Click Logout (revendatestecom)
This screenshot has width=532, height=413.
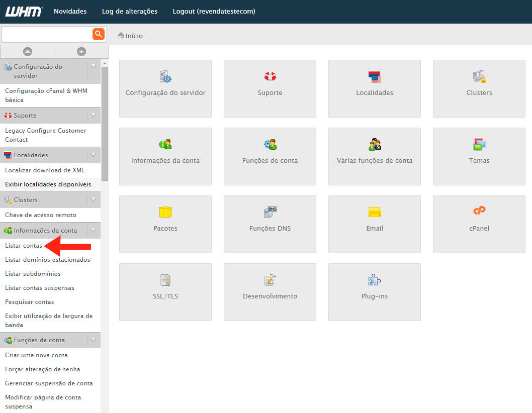pyautogui.click(x=214, y=11)
